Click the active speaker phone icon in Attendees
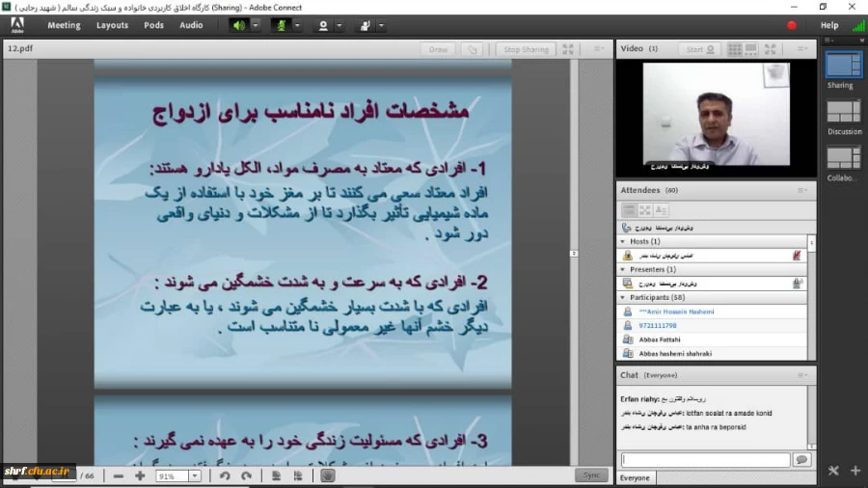The width and height of the screenshot is (868, 488). [626, 228]
